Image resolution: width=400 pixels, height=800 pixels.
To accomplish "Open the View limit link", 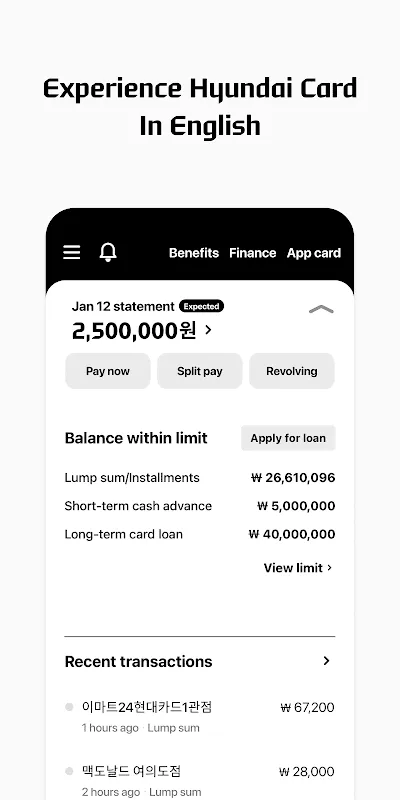I will [x=298, y=568].
